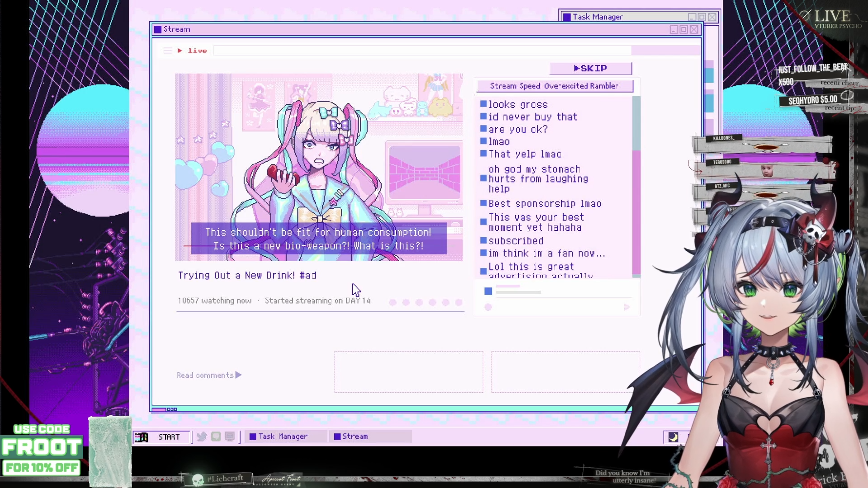
Task: Click the moon icon in system tray
Action: [673, 437]
